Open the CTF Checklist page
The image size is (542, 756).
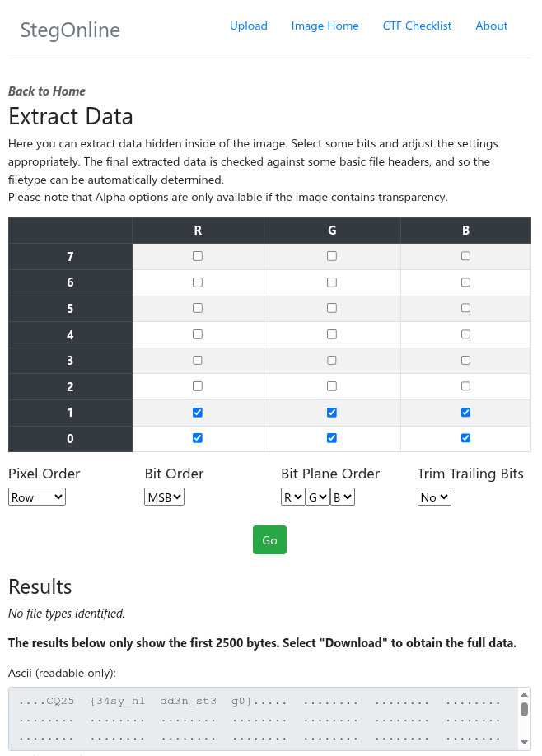point(417,26)
